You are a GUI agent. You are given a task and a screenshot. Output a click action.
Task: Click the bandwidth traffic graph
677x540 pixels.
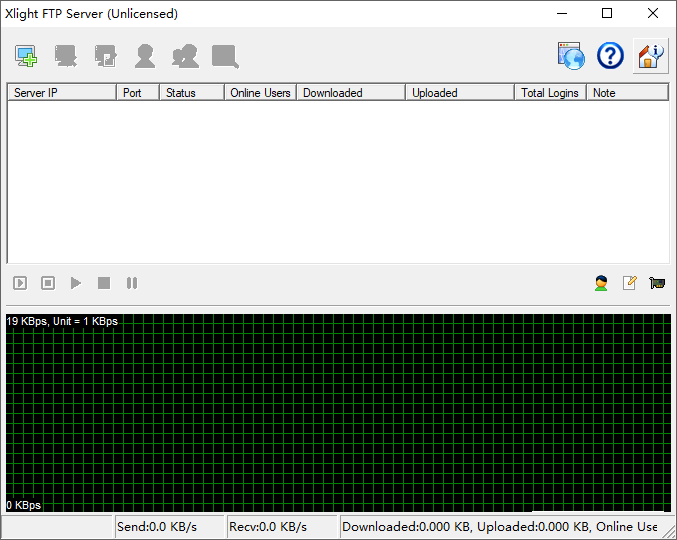pyautogui.click(x=338, y=413)
